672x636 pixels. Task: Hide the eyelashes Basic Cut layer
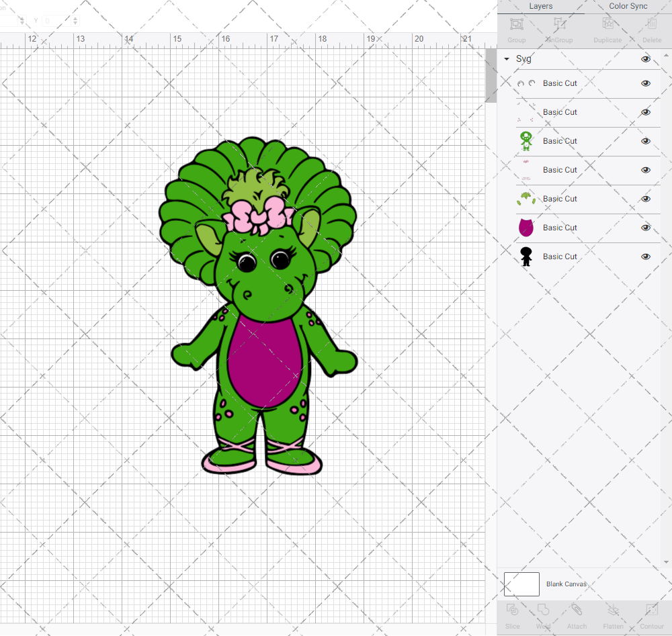click(646, 83)
